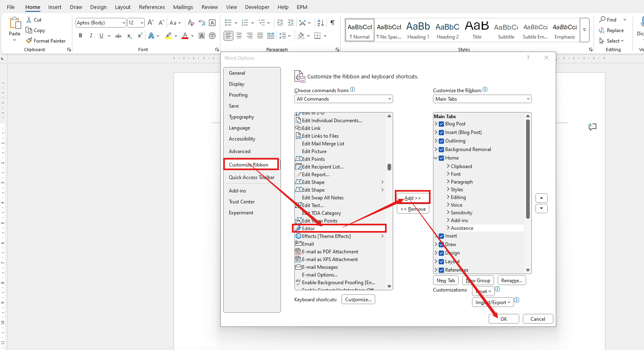
Task: Click the Format Painter tool
Action: (x=46, y=41)
